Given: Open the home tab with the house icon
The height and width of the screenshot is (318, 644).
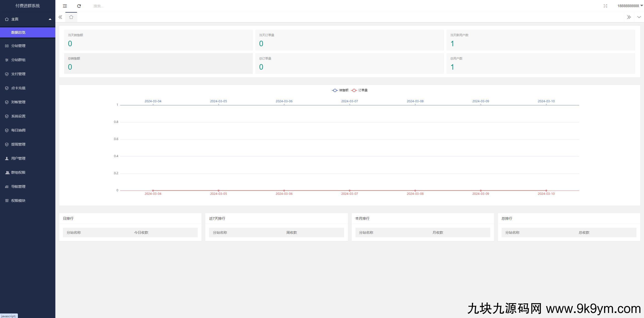Looking at the screenshot, I should [x=71, y=17].
